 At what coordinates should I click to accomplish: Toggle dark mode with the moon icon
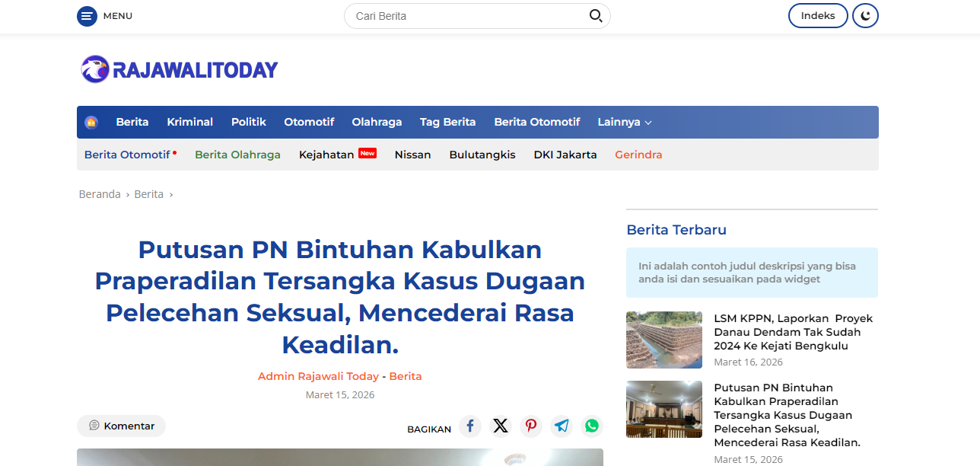(865, 15)
